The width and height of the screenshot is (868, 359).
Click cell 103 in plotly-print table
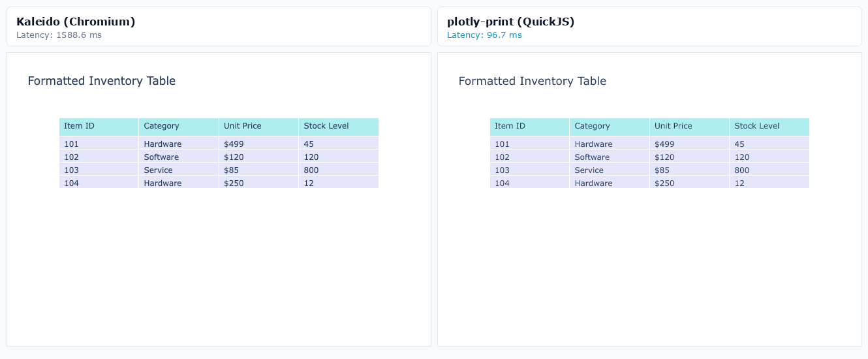tap(529, 169)
